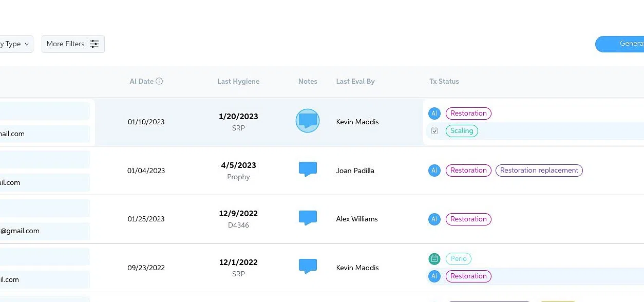Click Kevin Maddis in 09/23/2022 row

(357, 268)
